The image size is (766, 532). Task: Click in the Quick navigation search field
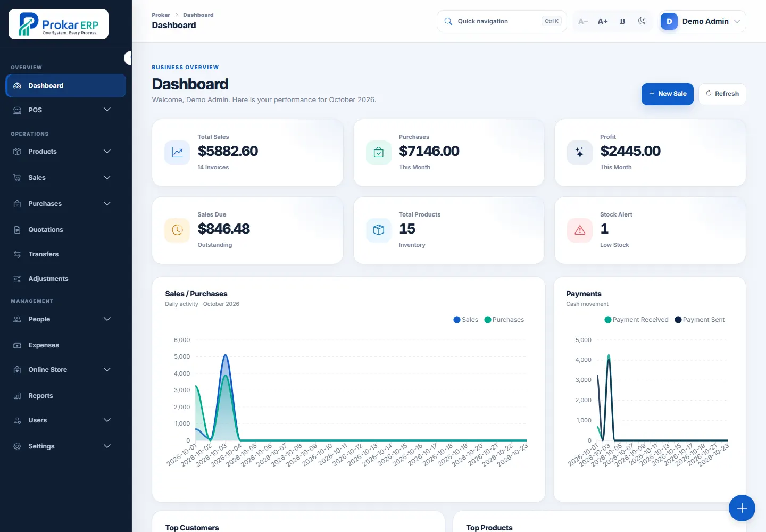[502, 21]
